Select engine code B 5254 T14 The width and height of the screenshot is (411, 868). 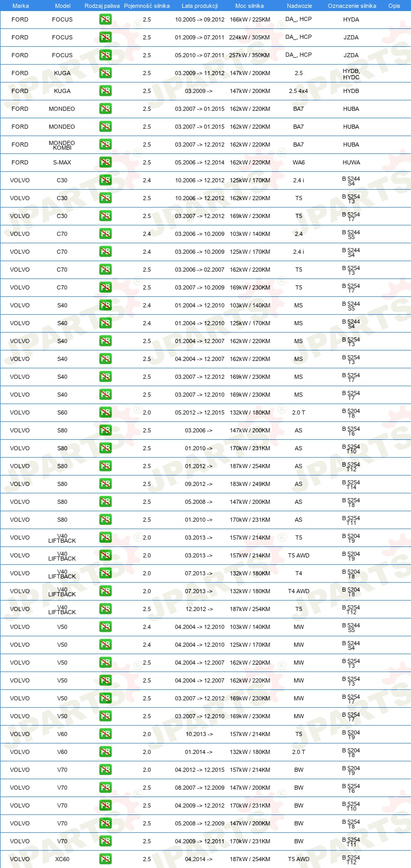click(x=351, y=484)
